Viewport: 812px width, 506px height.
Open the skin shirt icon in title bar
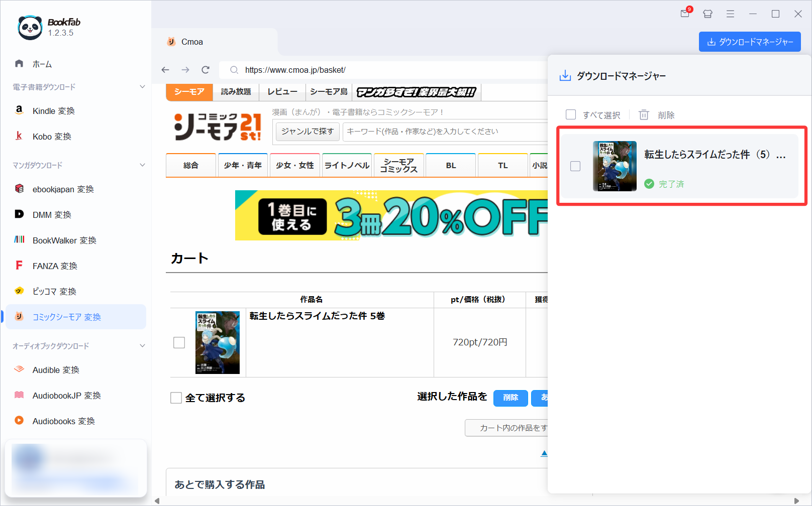tap(708, 14)
